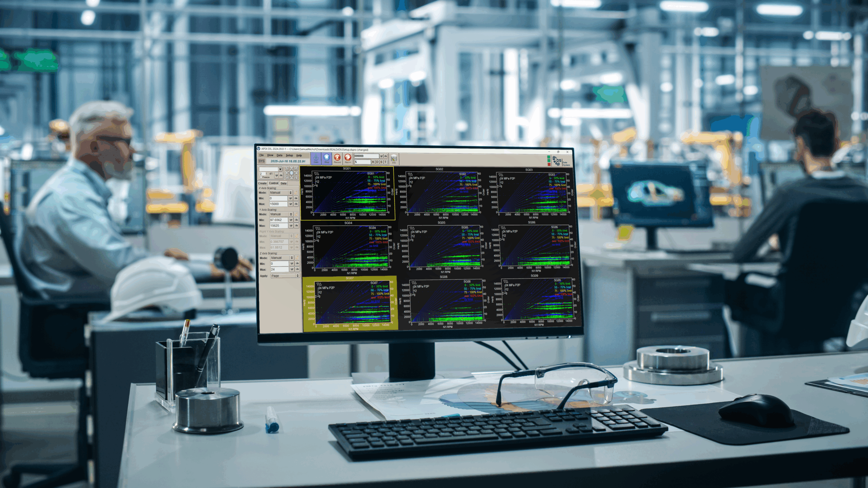868x488 pixels.
Task: Click the red Record toolbar icon
Action: coord(337,158)
